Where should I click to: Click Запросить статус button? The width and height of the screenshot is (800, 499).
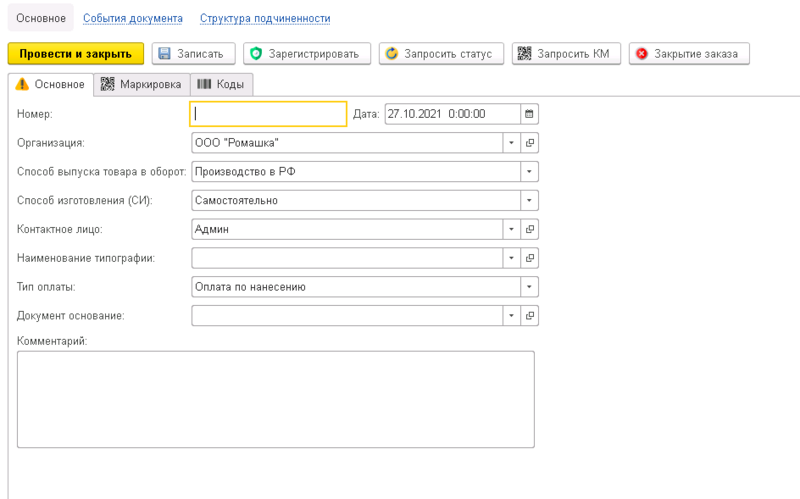tap(439, 53)
